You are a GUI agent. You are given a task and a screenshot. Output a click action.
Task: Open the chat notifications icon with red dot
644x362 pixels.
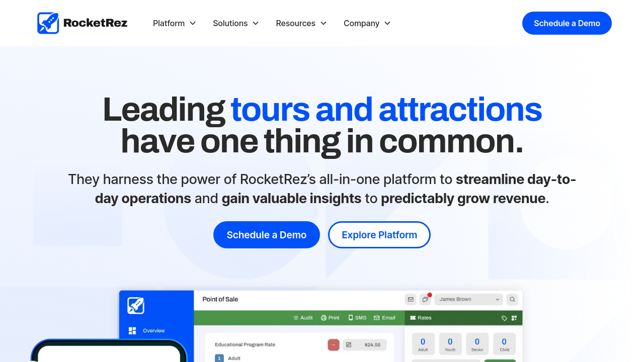click(x=425, y=299)
